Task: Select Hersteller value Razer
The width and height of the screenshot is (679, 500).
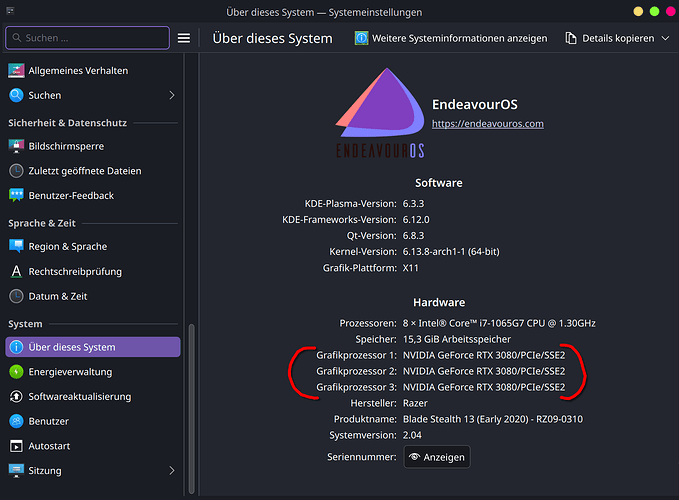Action: pos(415,403)
